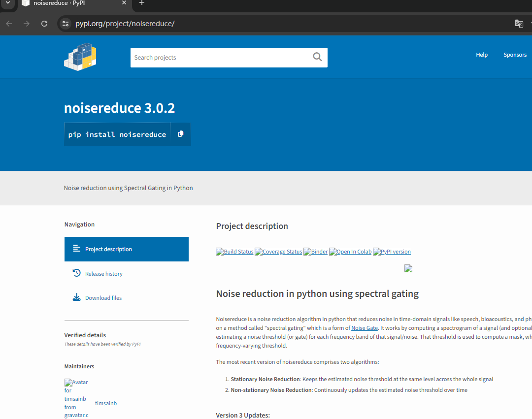Click the browser forward arrow

click(x=27, y=24)
